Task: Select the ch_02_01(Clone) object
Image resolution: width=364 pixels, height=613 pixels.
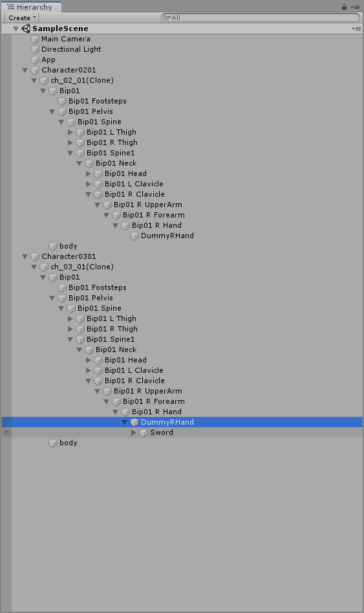Action: (x=82, y=80)
